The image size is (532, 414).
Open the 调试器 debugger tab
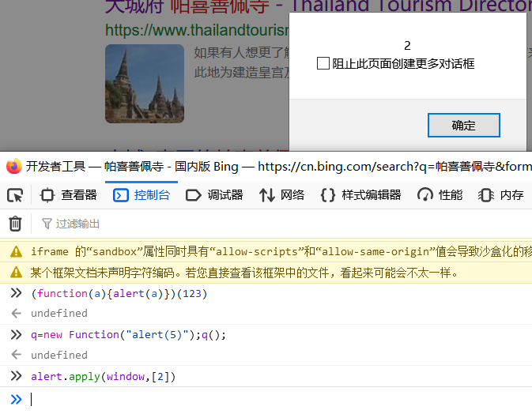(214, 195)
